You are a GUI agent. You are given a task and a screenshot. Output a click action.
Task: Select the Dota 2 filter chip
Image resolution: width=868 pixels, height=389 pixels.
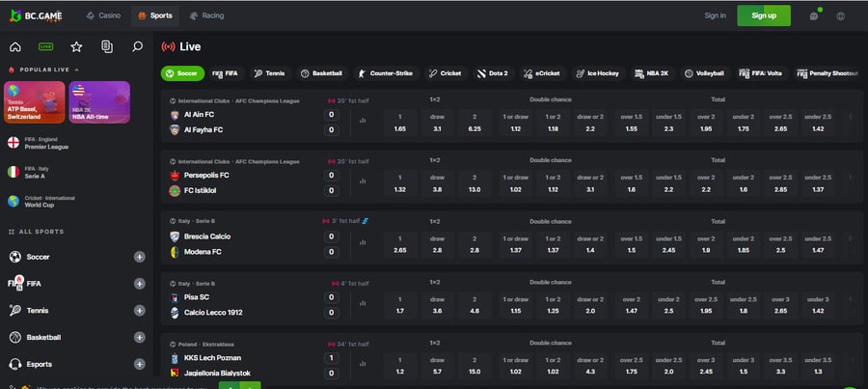493,73
